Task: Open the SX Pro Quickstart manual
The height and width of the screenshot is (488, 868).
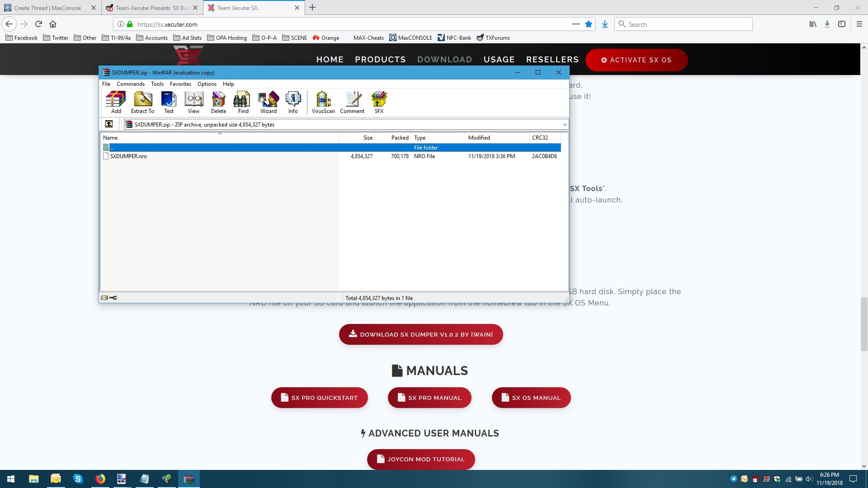Action: (319, 398)
